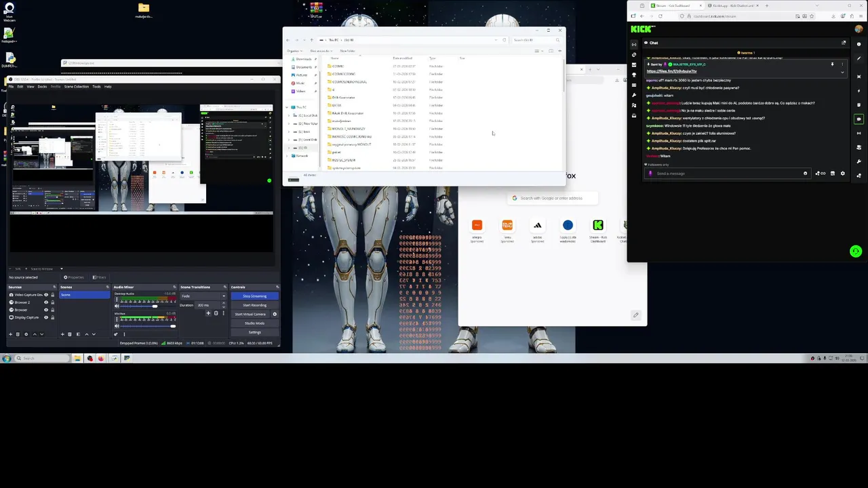Mute Mic/Aux speaker icon
This screenshot has width=868, height=488.
117,326
